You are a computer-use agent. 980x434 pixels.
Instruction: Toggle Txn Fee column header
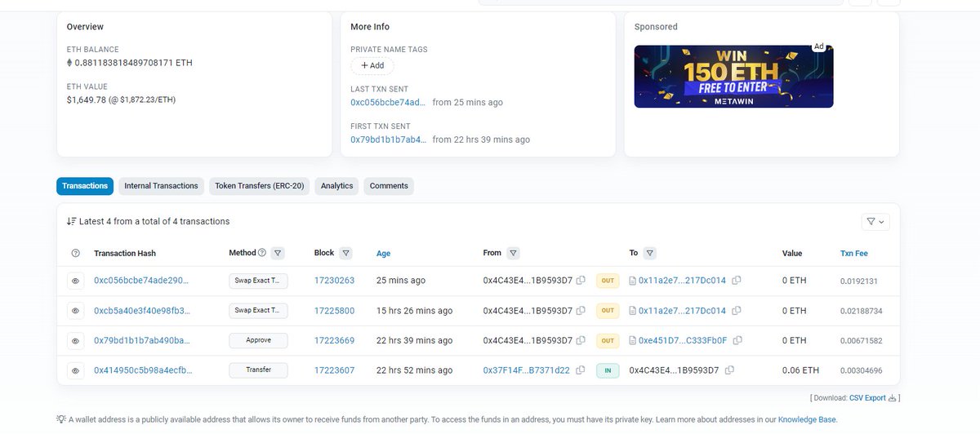[x=853, y=254]
